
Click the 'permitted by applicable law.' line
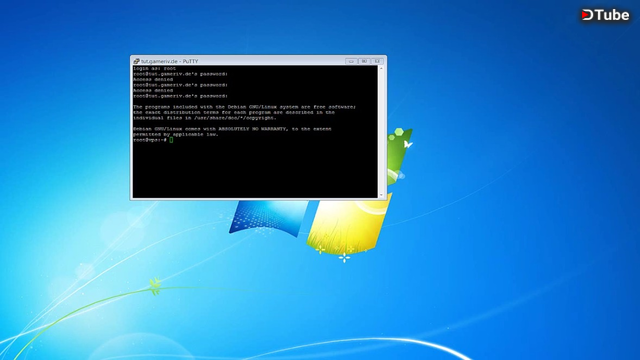click(x=176, y=134)
